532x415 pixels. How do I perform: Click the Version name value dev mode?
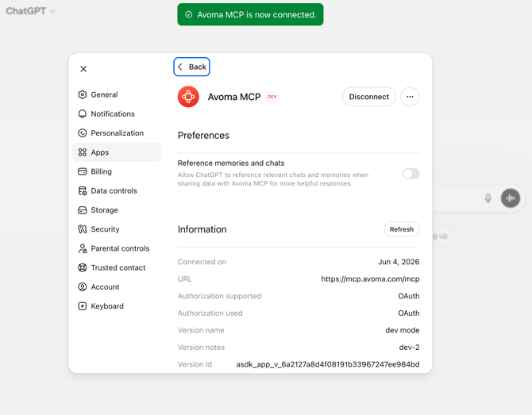(x=403, y=330)
